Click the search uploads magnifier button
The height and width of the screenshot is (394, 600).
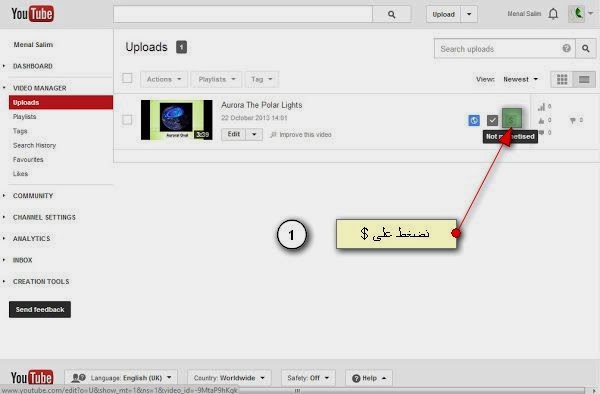click(585, 49)
